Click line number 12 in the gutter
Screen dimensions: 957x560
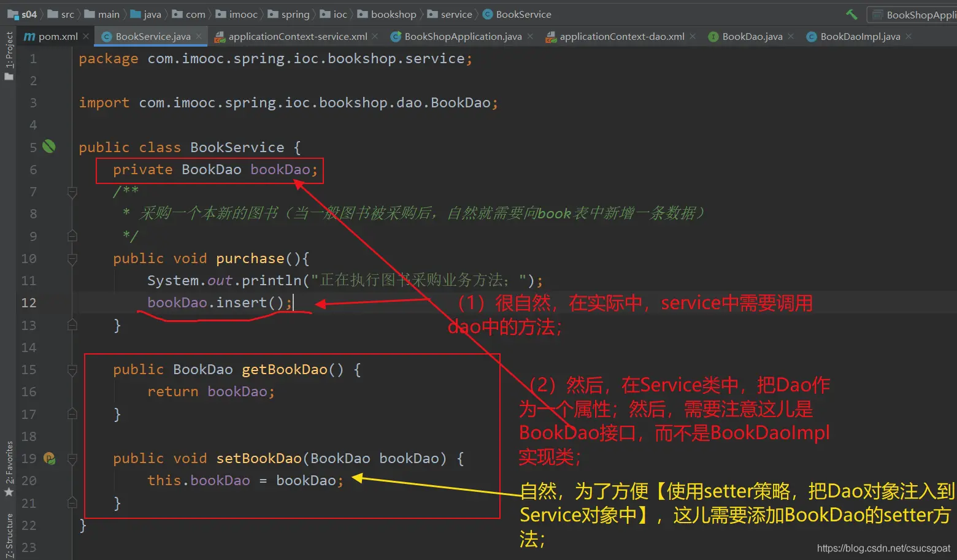click(x=29, y=302)
